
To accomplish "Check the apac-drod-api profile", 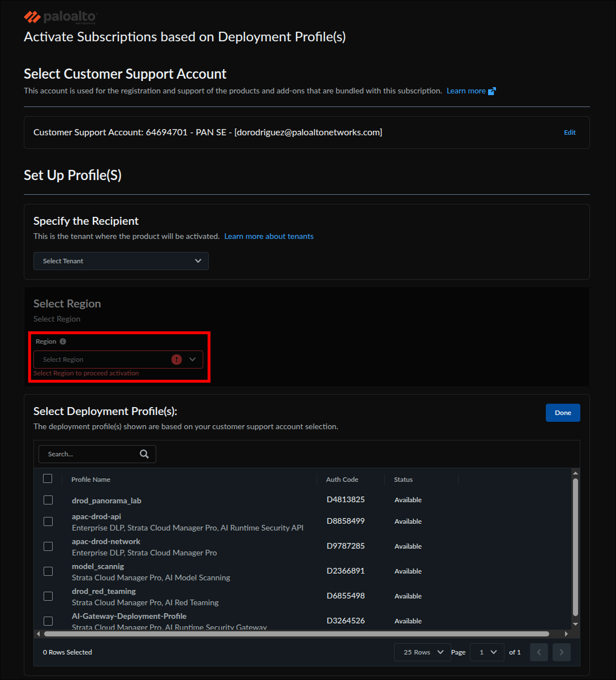I will click(48, 521).
